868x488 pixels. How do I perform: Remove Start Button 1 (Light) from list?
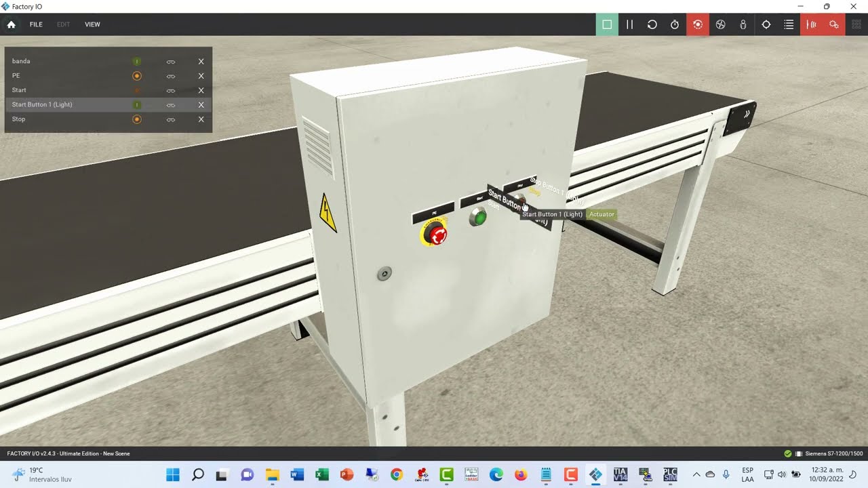(x=201, y=105)
